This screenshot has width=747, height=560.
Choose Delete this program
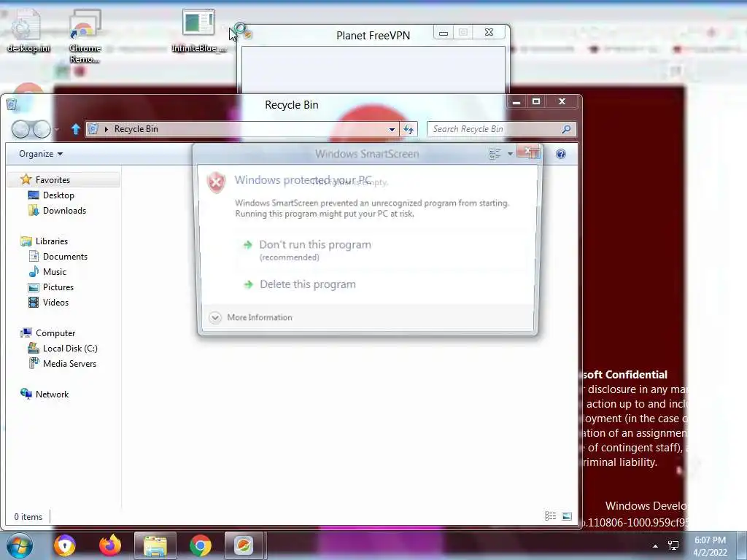307,284
